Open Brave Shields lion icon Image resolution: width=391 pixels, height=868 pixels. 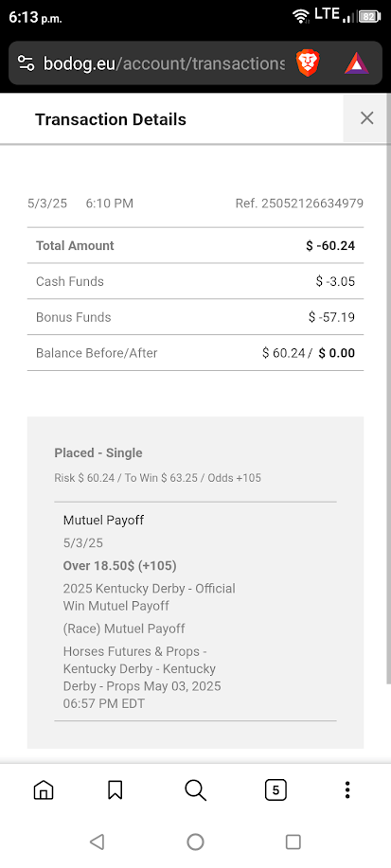[x=308, y=63]
